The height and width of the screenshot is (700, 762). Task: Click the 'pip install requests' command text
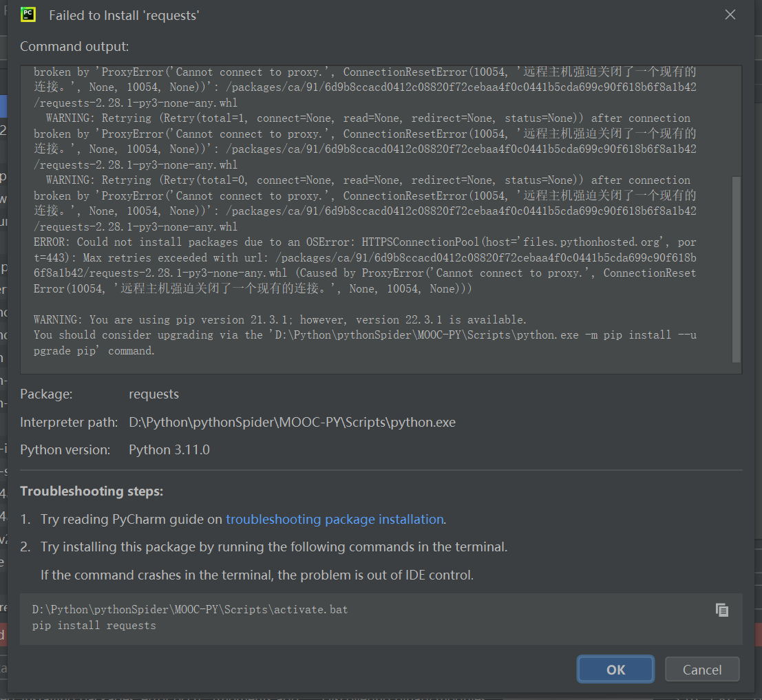[94, 626]
